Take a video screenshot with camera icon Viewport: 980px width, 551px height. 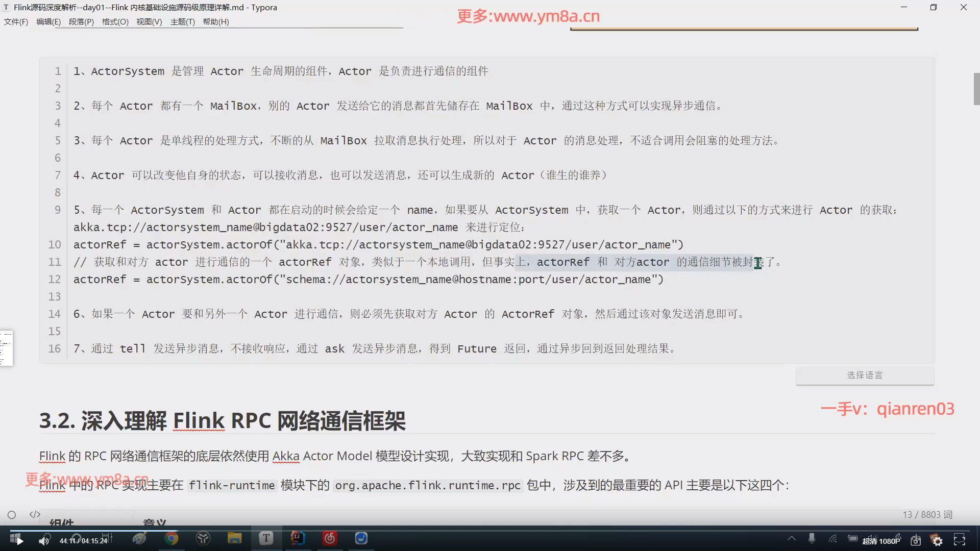tap(916, 540)
